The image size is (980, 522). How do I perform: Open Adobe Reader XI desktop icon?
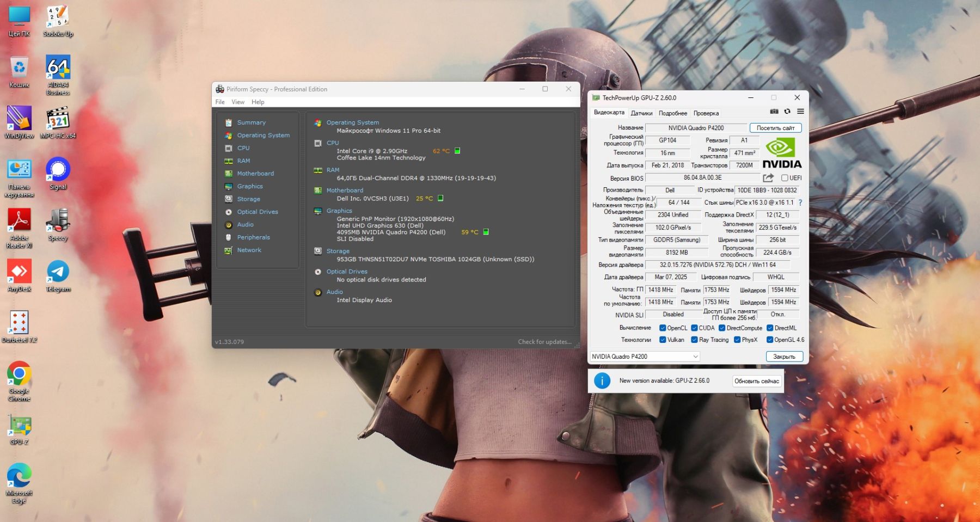[x=19, y=228]
